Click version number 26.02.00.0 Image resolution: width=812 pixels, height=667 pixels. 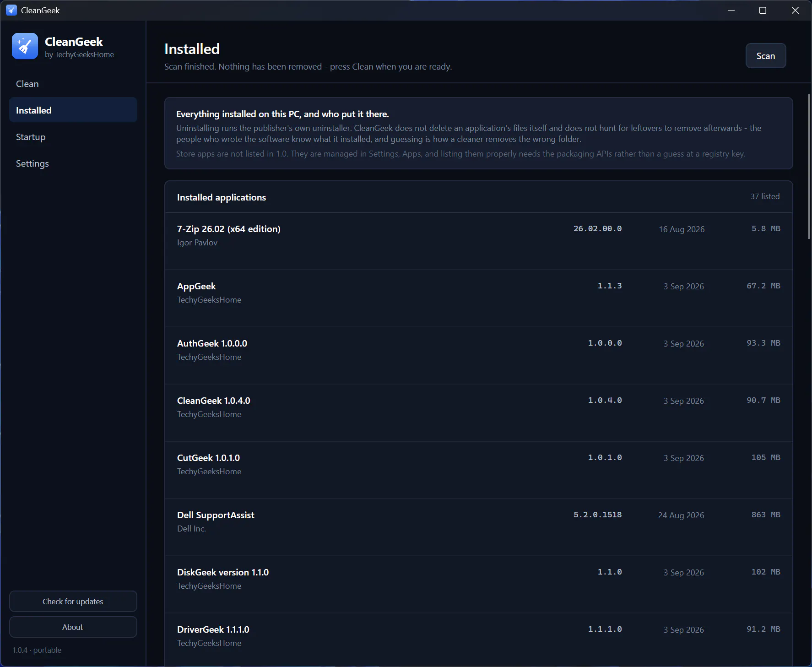[x=597, y=228]
